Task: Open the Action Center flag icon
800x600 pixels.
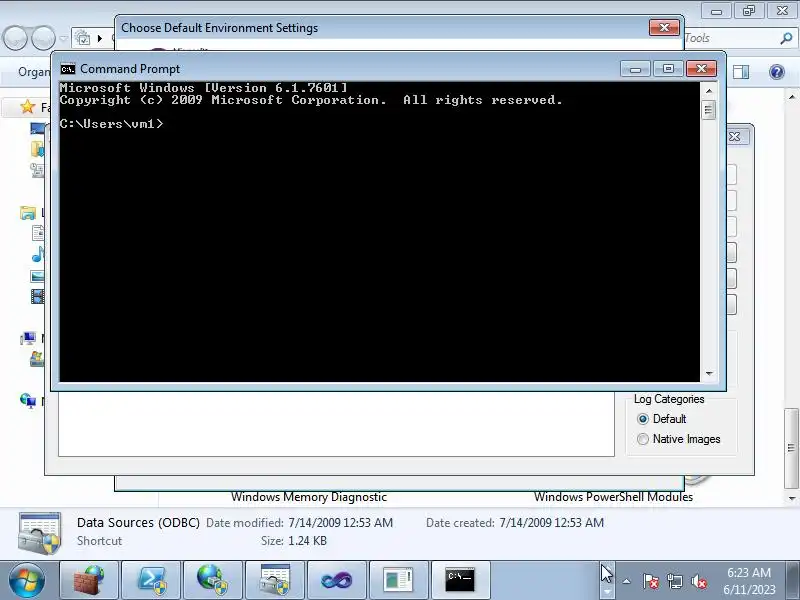Action: [x=650, y=581]
